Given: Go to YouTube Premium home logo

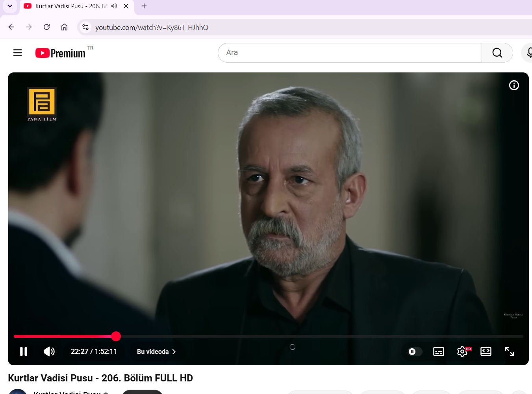Looking at the screenshot, I should pyautogui.click(x=60, y=53).
